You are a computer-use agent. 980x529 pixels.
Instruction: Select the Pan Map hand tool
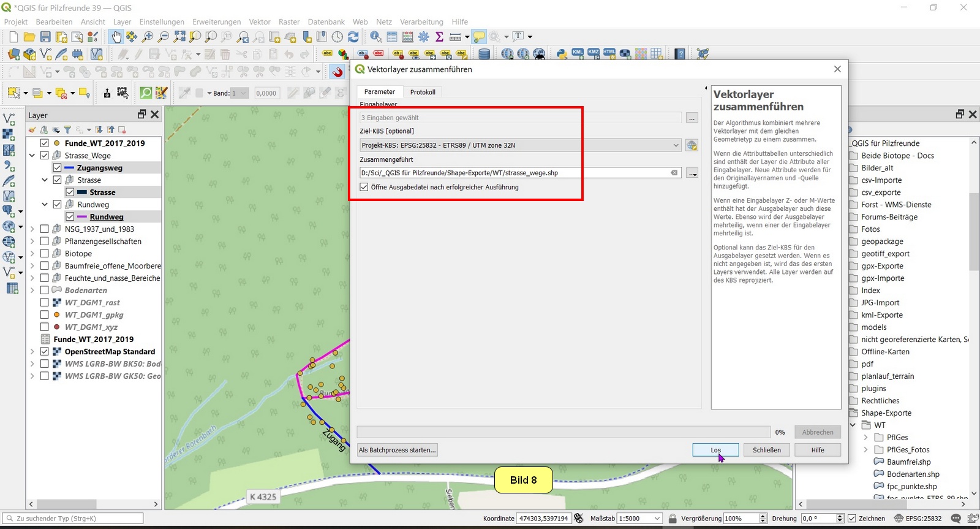pyautogui.click(x=116, y=37)
